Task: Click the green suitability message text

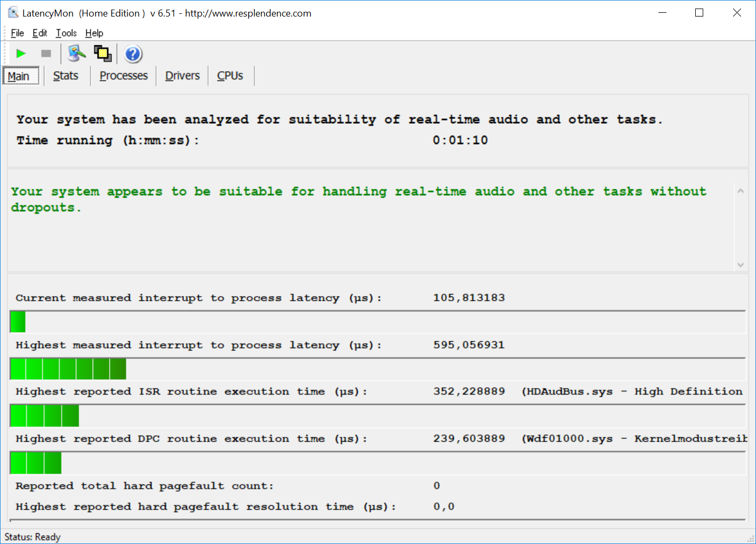Action: [x=358, y=199]
